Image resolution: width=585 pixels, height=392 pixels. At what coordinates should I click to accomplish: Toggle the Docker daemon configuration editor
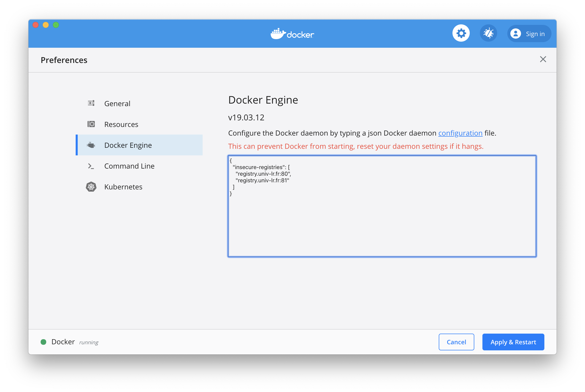point(381,206)
